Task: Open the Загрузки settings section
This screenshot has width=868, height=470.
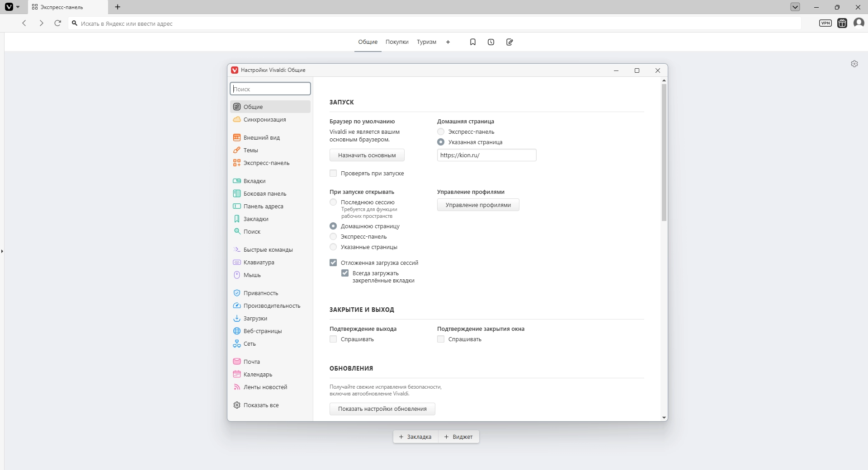Action: [270, 318]
